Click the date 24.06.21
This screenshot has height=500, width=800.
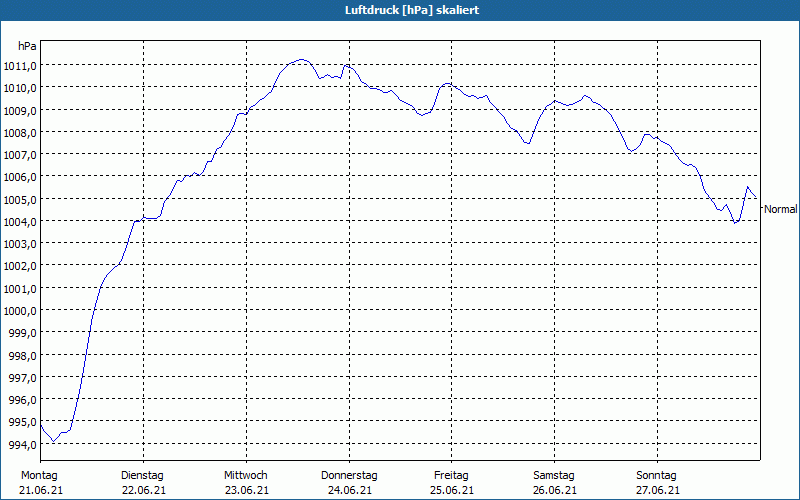pyautogui.click(x=349, y=491)
